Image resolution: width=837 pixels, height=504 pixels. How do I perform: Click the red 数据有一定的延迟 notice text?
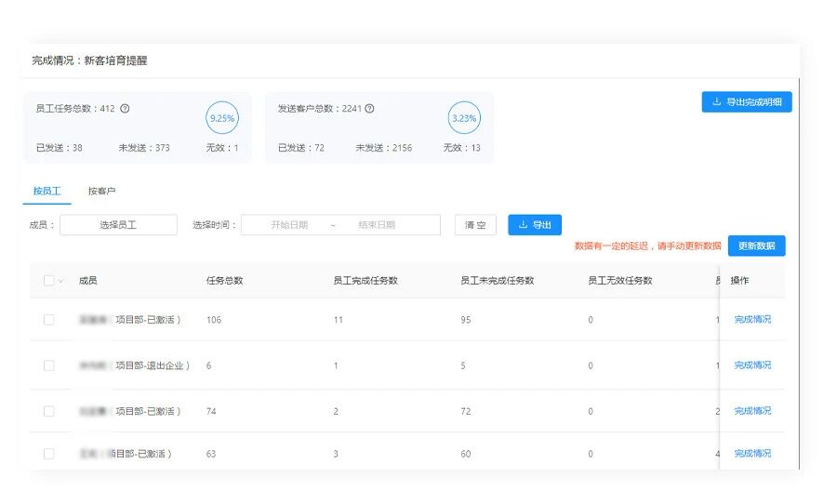coord(648,246)
